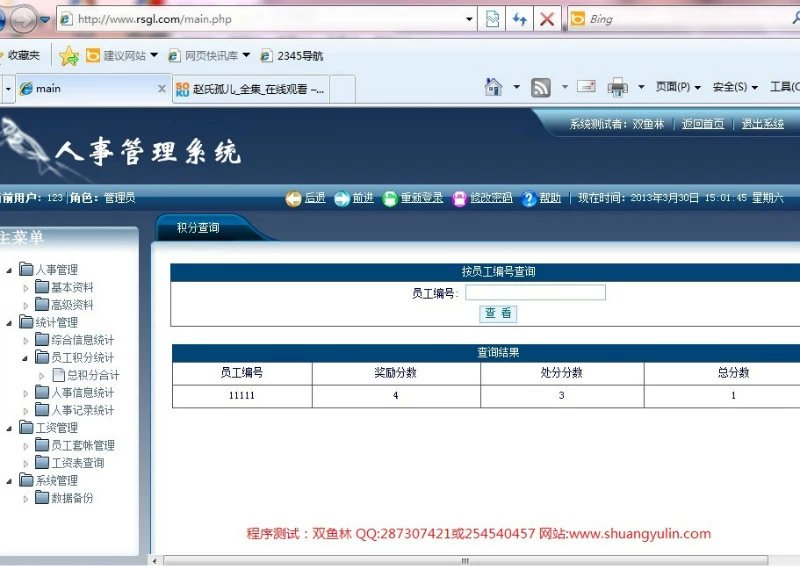Click the 收藏夹 favorites button
Image resolution: width=800 pixels, height=566 pixels.
point(20,56)
